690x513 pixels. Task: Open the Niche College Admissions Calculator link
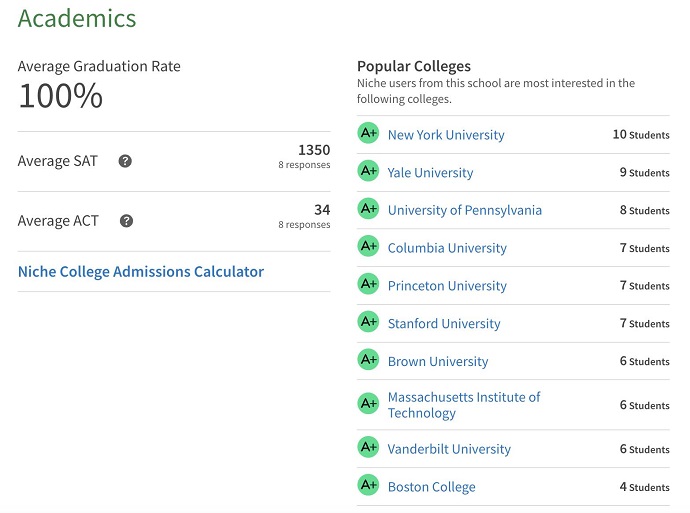click(141, 271)
